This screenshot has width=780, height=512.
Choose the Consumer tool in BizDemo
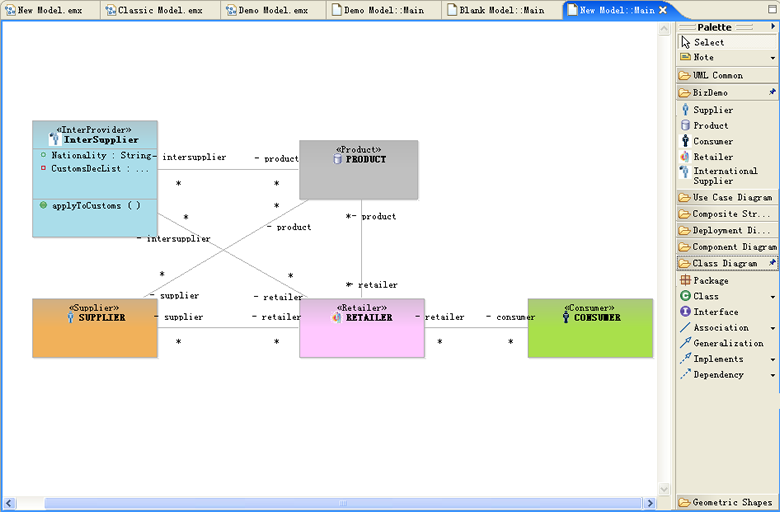click(x=712, y=142)
